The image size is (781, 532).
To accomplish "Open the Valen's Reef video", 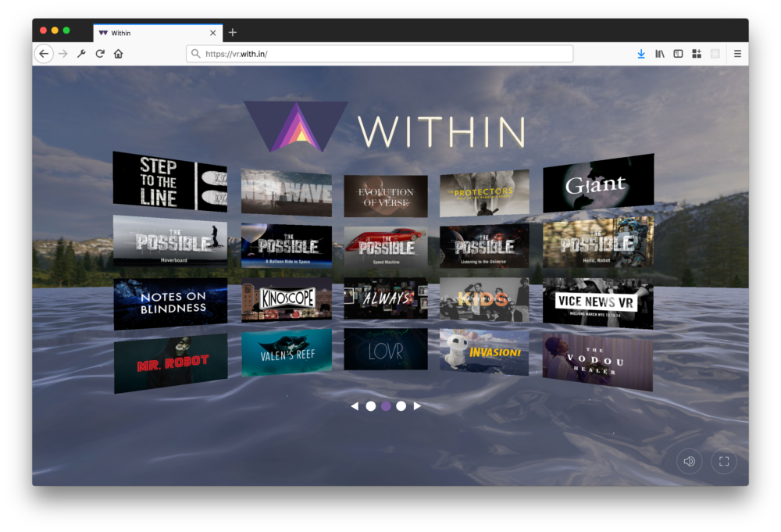I will (x=287, y=352).
